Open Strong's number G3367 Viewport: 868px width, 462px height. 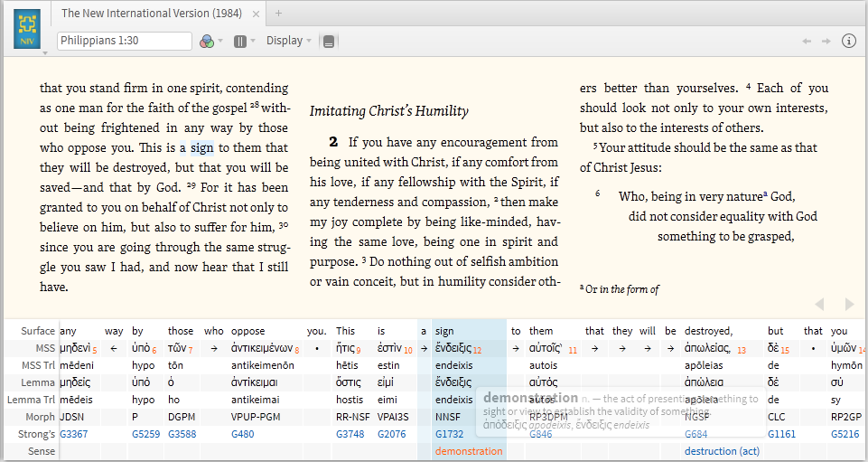click(74, 434)
